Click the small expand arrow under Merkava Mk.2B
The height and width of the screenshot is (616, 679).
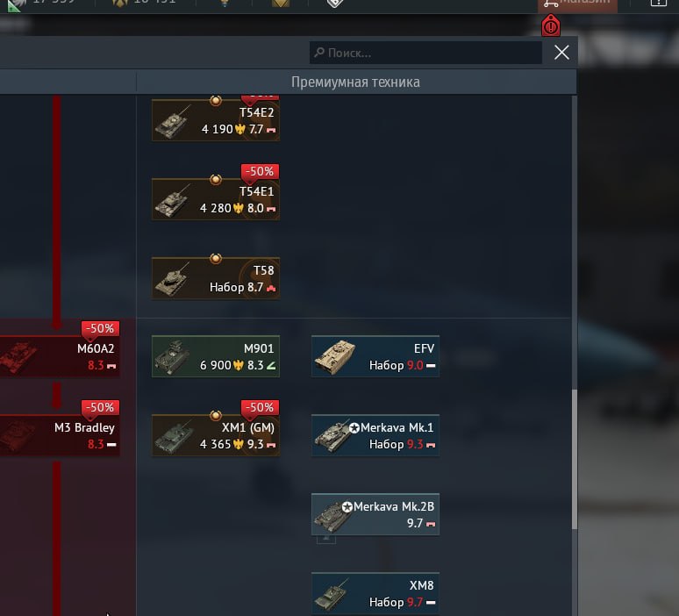point(326,540)
